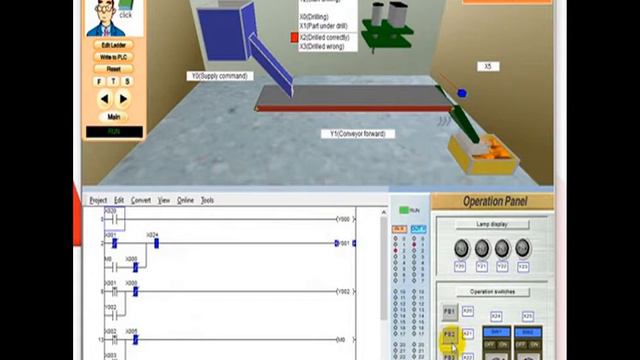Select the M0 contact below X001
The width and height of the screenshot is (640, 360).
(115, 267)
